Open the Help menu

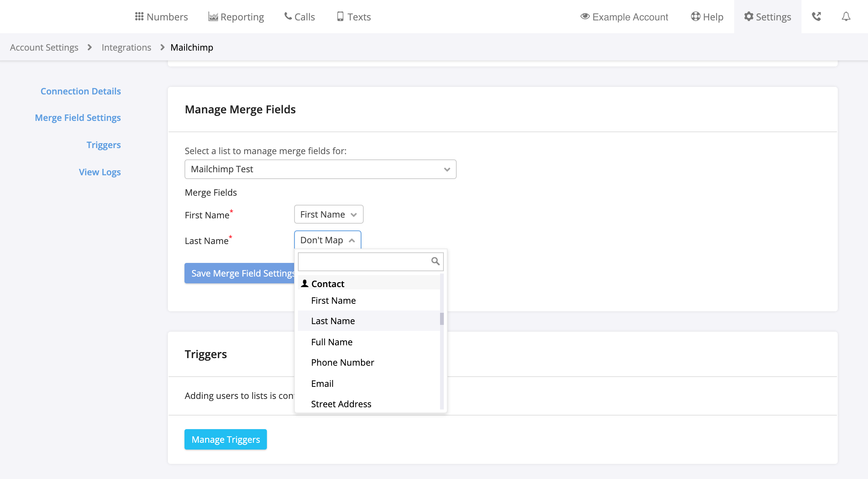pos(707,17)
